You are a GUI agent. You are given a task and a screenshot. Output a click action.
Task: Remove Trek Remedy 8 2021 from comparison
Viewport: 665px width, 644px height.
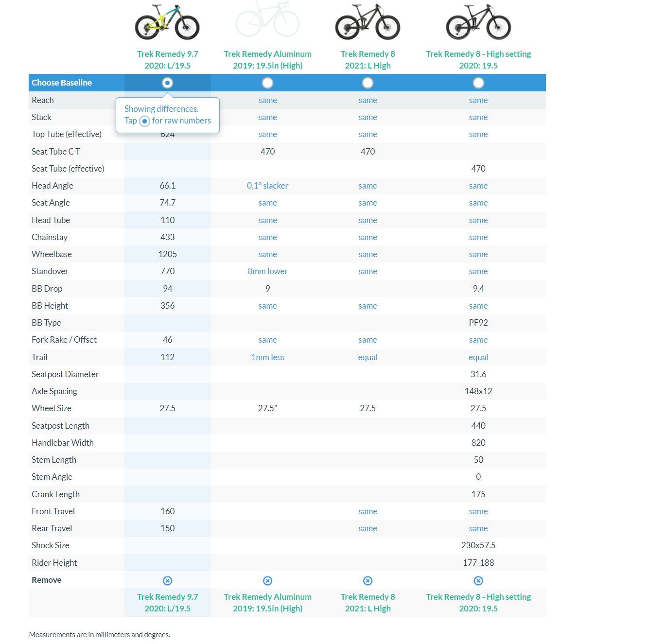click(367, 580)
